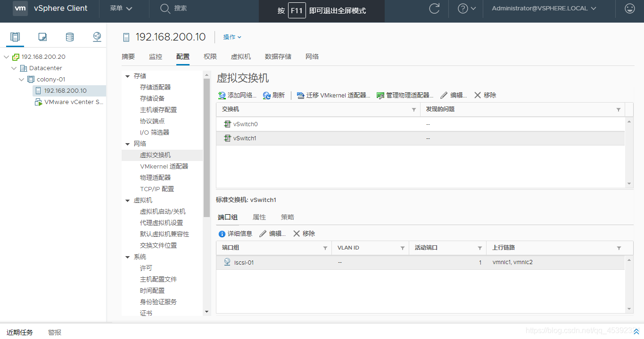
Task: Open the Networking inventory view icon
Action: pos(97,37)
